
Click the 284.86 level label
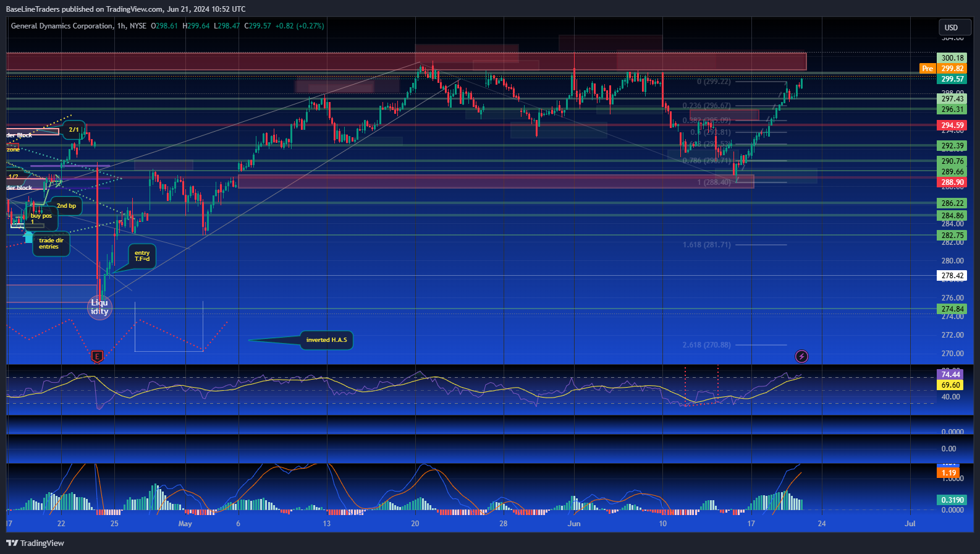click(x=952, y=216)
